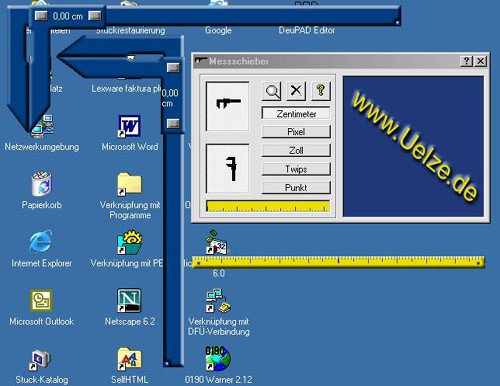
Task: Switch units to Zoll
Action: [x=296, y=150]
